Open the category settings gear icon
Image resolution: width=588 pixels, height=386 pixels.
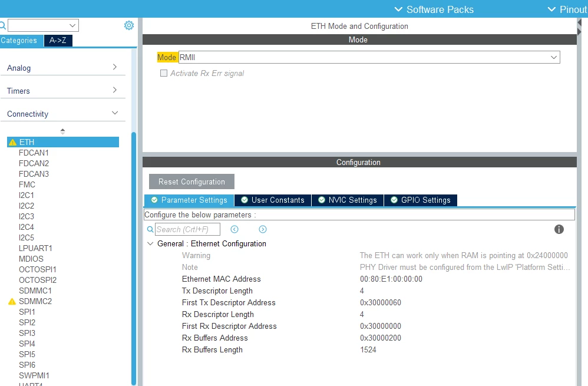click(x=128, y=25)
